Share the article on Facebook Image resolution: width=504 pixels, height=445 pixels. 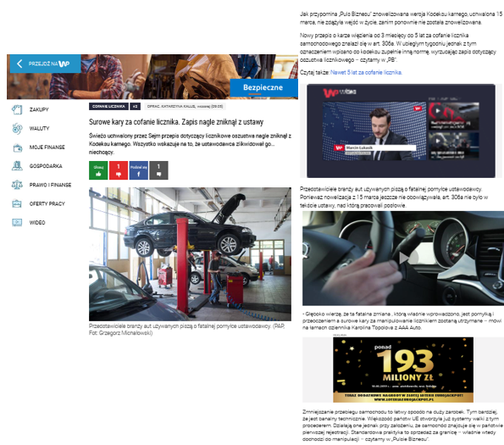[x=139, y=170]
